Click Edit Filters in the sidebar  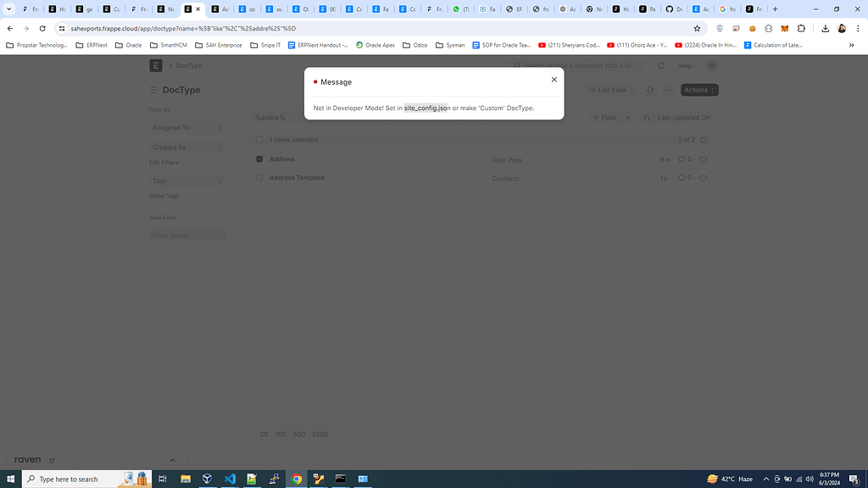[162, 162]
